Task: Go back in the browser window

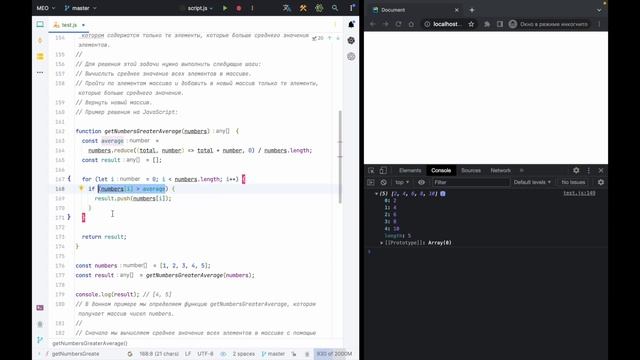Action: pyautogui.click(x=373, y=24)
